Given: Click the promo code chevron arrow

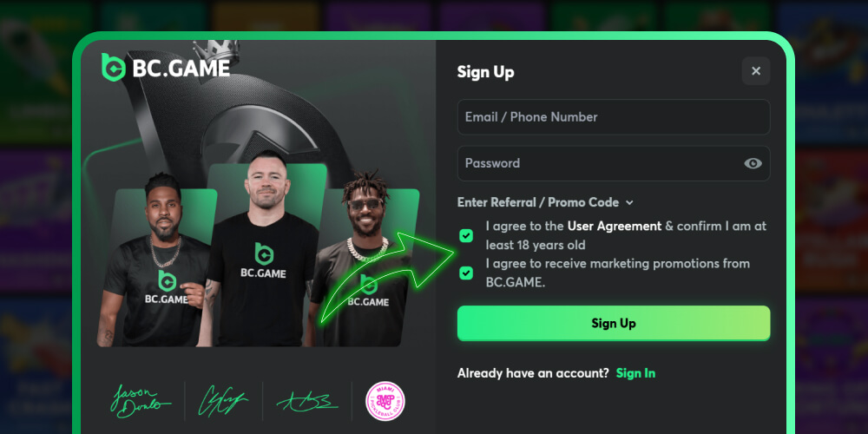Looking at the screenshot, I should pos(628,202).
